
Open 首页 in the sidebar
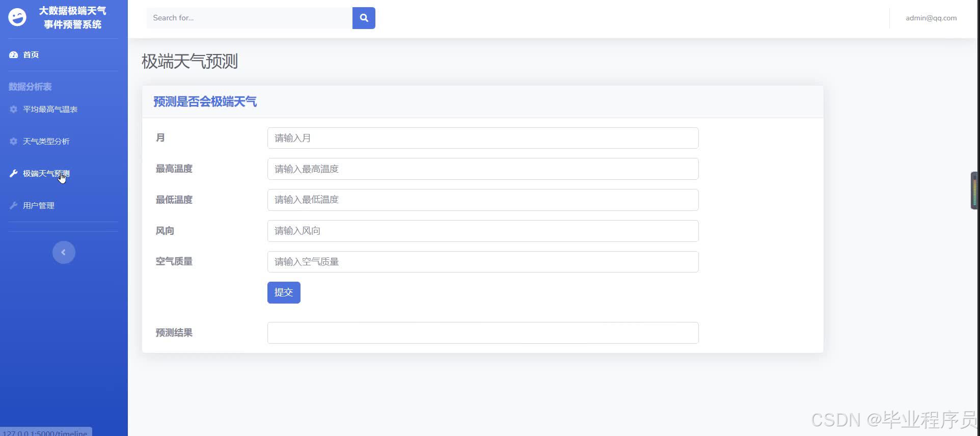click(x=31, y=54)
